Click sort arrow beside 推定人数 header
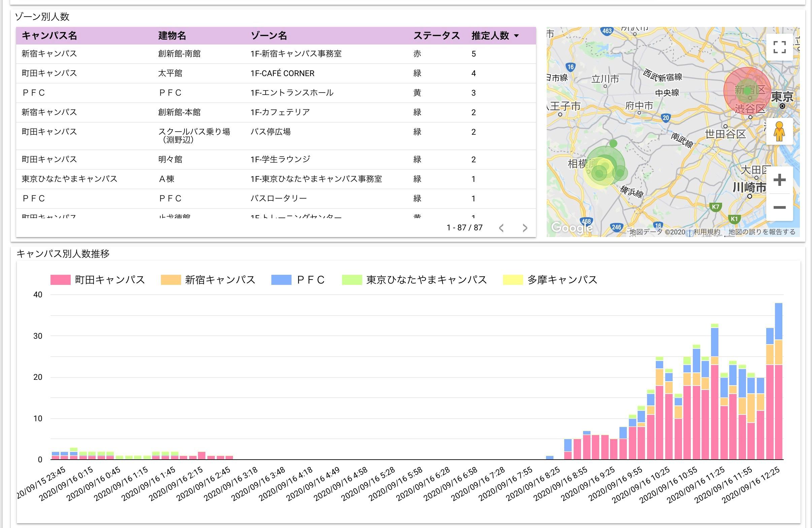 click(516, 36)
